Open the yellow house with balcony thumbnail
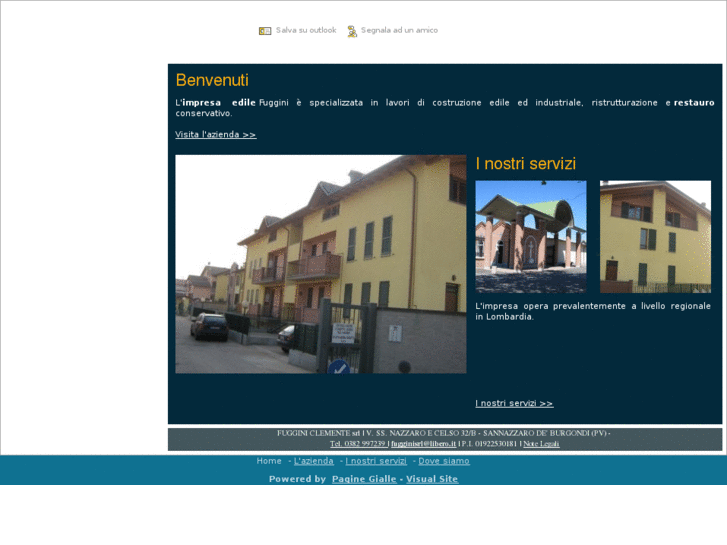The height and width of the screenshot is (545, 727). (655, 237)
